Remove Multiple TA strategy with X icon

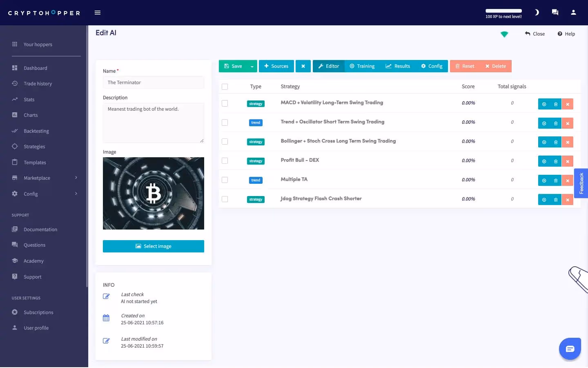tap(567, 181)
